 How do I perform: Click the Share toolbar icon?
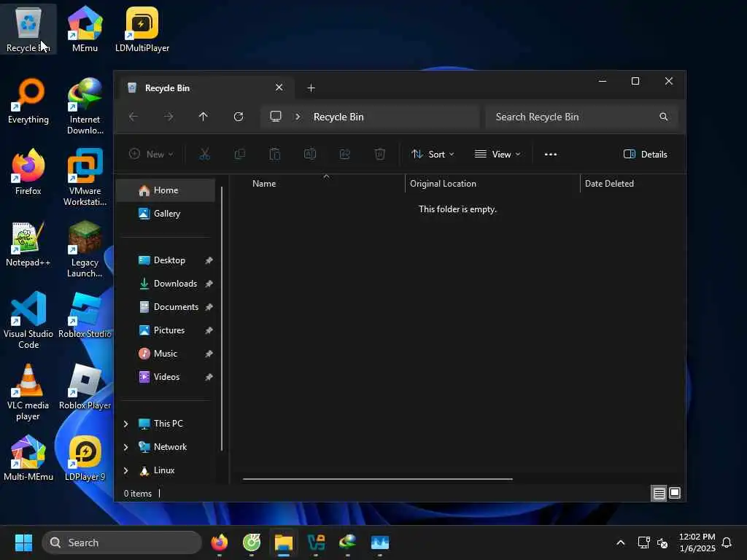point(345,155)
